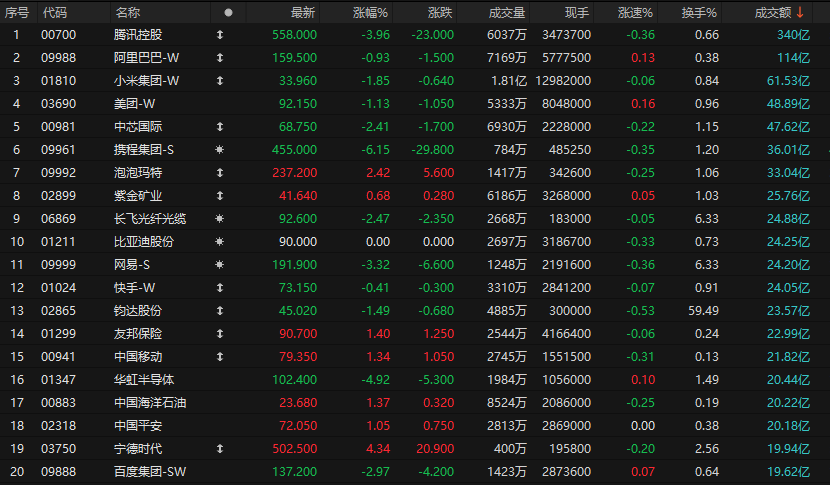Click the marker icon beside 小米集团-W

pos(220,81)
